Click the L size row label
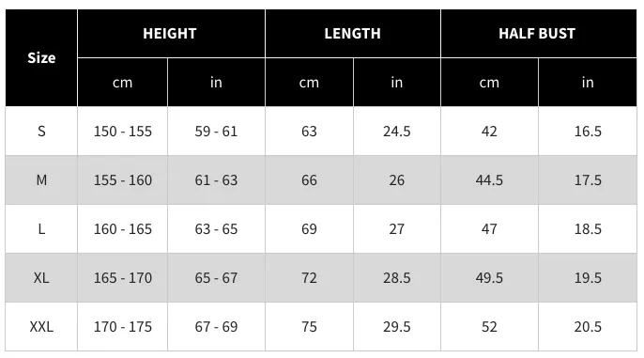This screenshot has width=644, height=358. click(41, 229)
